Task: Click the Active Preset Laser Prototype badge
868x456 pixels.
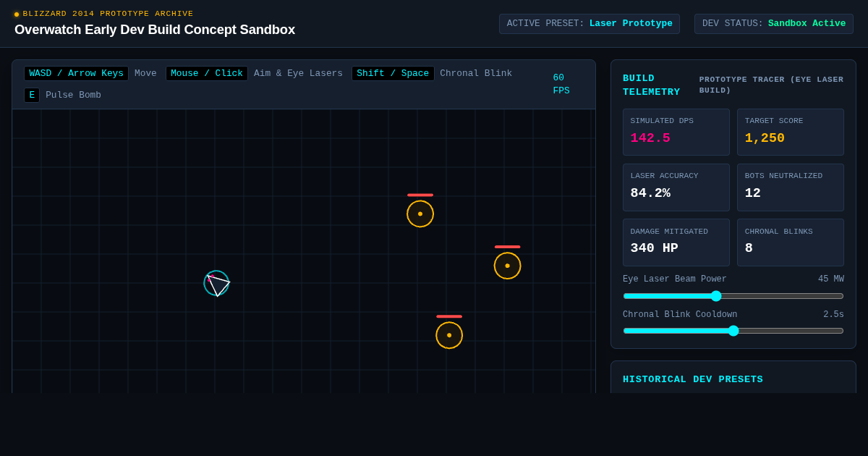Action: 590,24
